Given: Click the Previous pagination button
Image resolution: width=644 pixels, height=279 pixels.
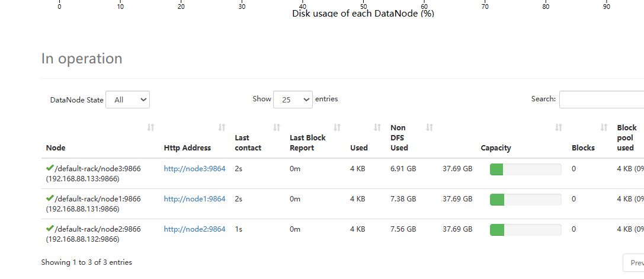Looking at the screenshot, I should pyautogui.click(x=634, y=262).
